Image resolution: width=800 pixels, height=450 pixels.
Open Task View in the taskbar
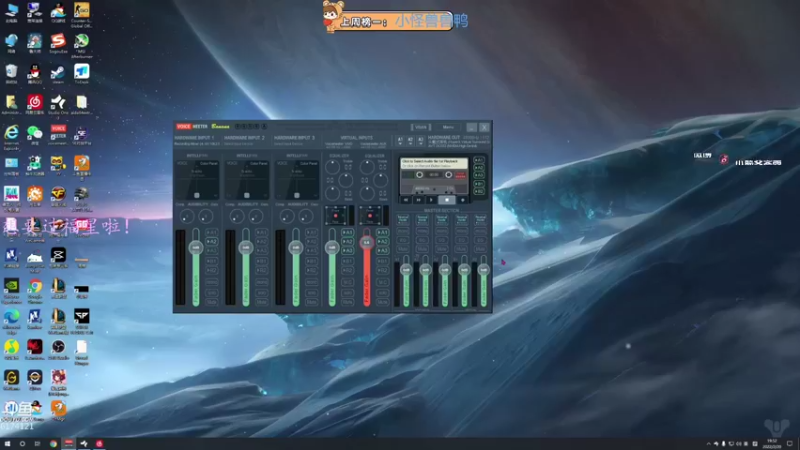tap(37, 443)
